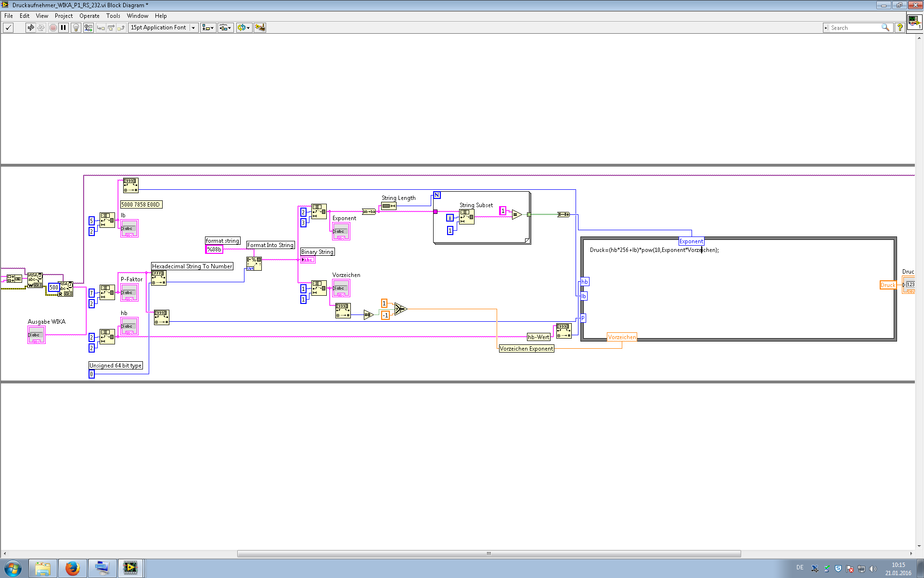Click the Clean Up Diagram icon
Image resolution: width=924 pixels, height=578 pixels.
tap(260, 27)
